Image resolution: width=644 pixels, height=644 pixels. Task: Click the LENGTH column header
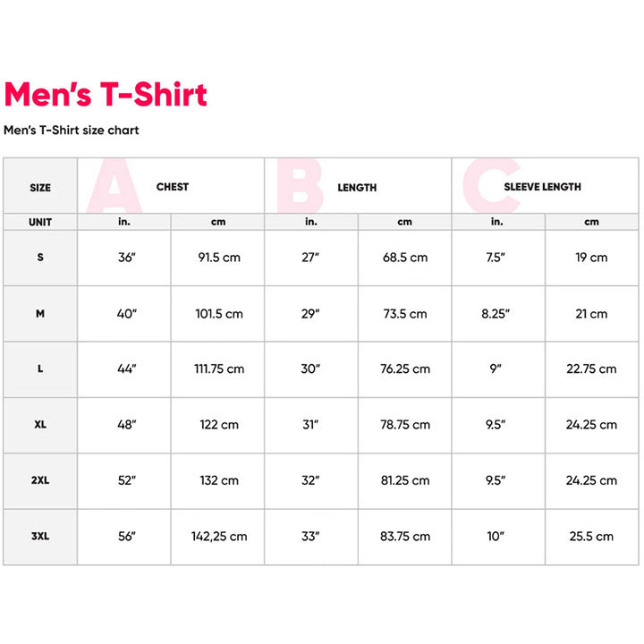(x=357, y=188)
